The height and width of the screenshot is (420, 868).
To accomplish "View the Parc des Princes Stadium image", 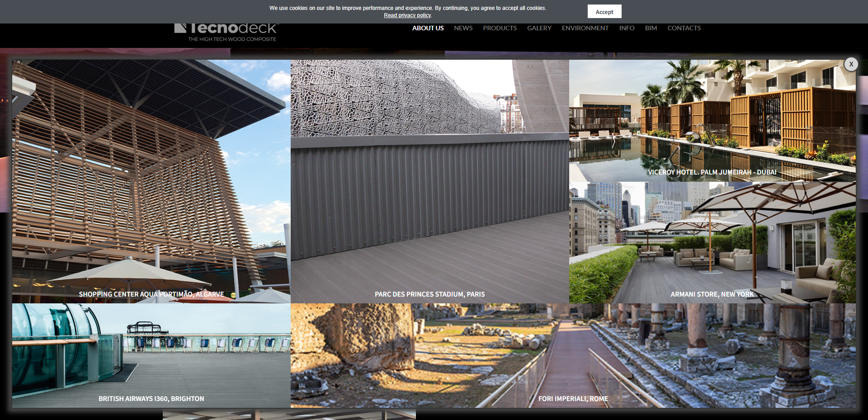I will point(429,181).
